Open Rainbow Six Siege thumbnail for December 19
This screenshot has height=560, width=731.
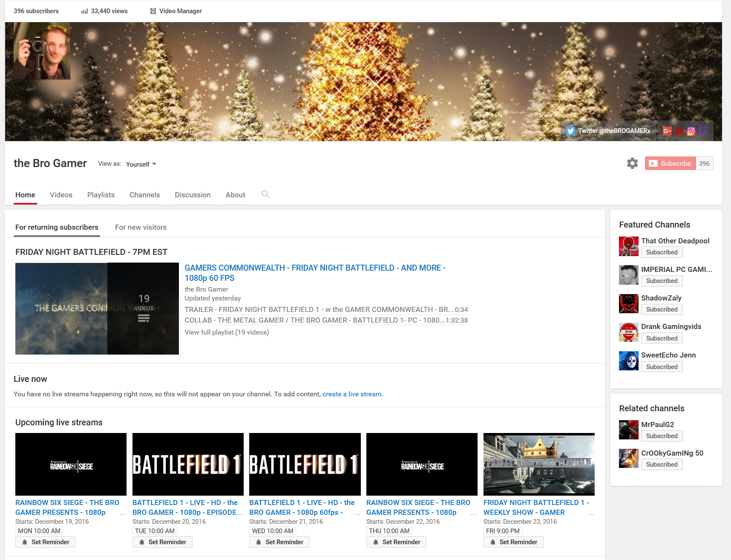(71, 464)
